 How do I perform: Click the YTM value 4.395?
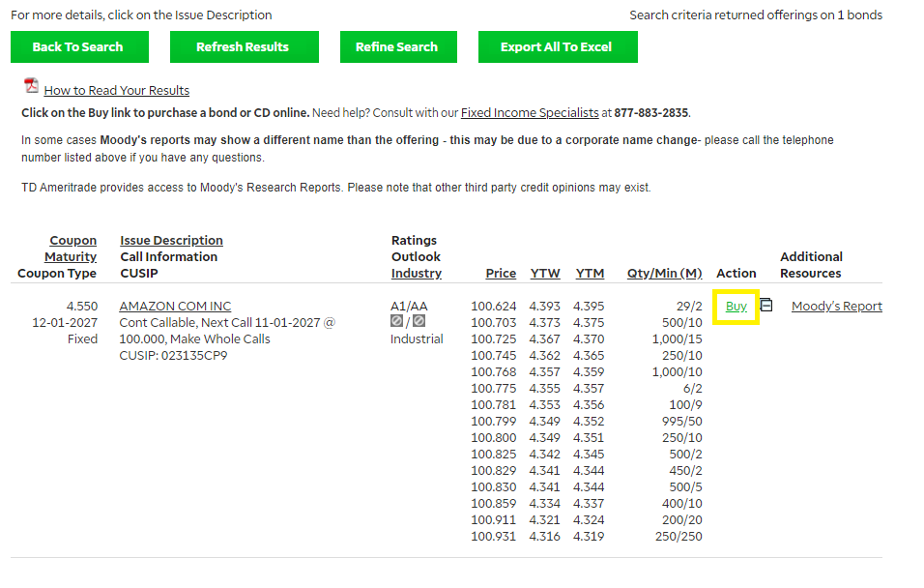(x=589, y=307)
